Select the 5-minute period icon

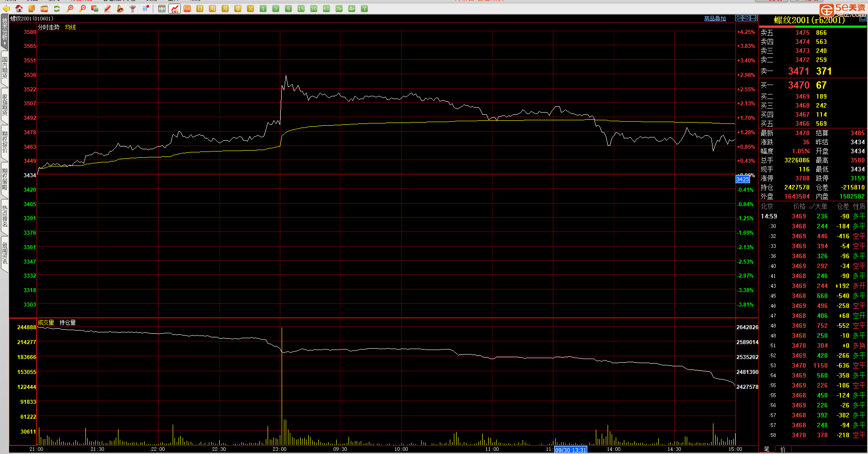(288, 9)
